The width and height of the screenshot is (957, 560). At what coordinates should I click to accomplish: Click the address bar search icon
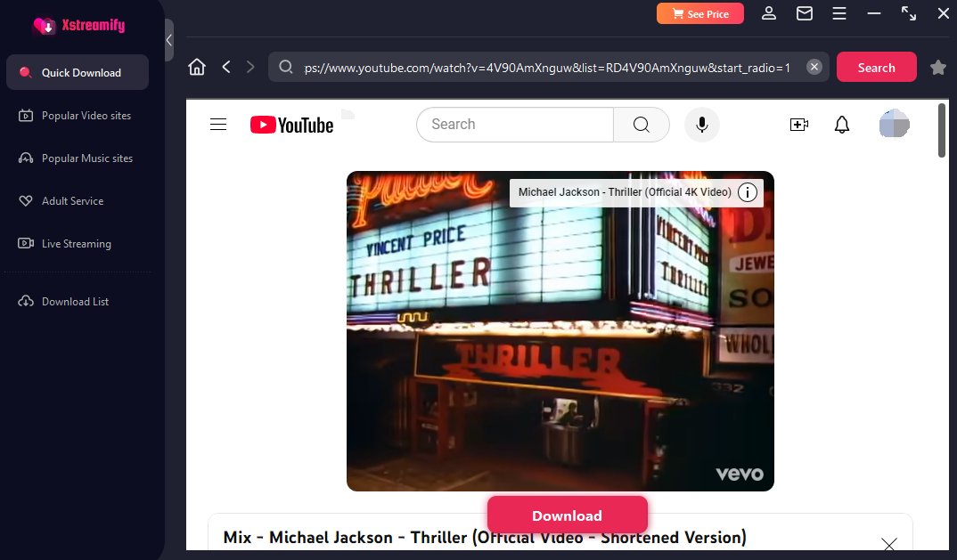(286, 67)
